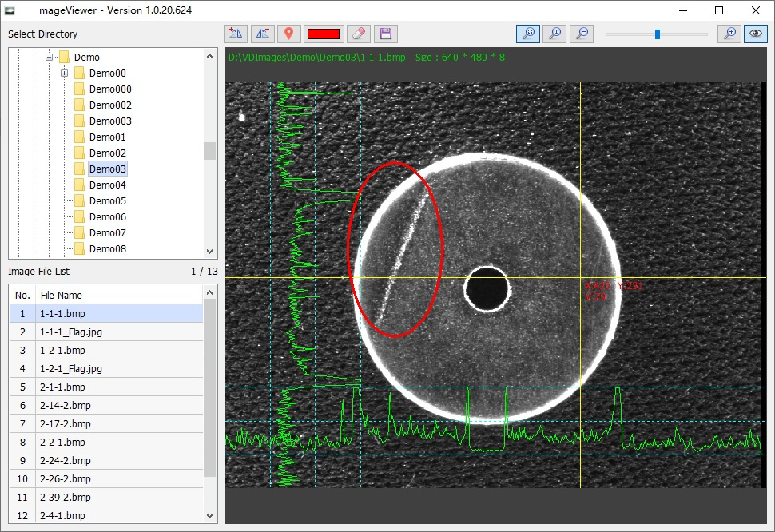Open the Demo000 folder in tree
The width and height of the screenshot is (775, 532).
(110, 89)
